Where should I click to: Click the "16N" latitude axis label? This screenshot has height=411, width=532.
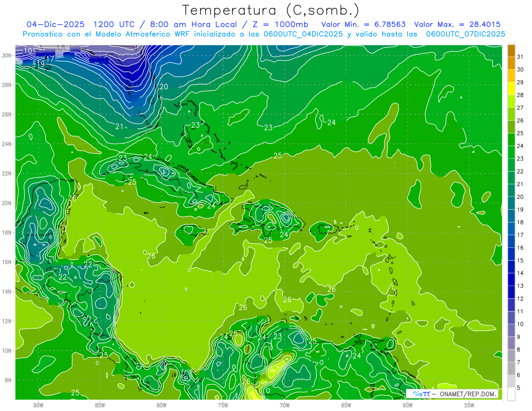[x=7, y=262]
